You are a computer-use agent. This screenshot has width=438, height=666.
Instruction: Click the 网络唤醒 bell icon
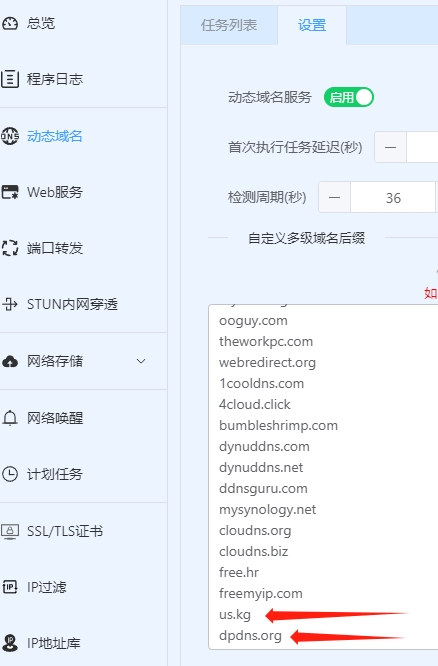pos(10,418)
